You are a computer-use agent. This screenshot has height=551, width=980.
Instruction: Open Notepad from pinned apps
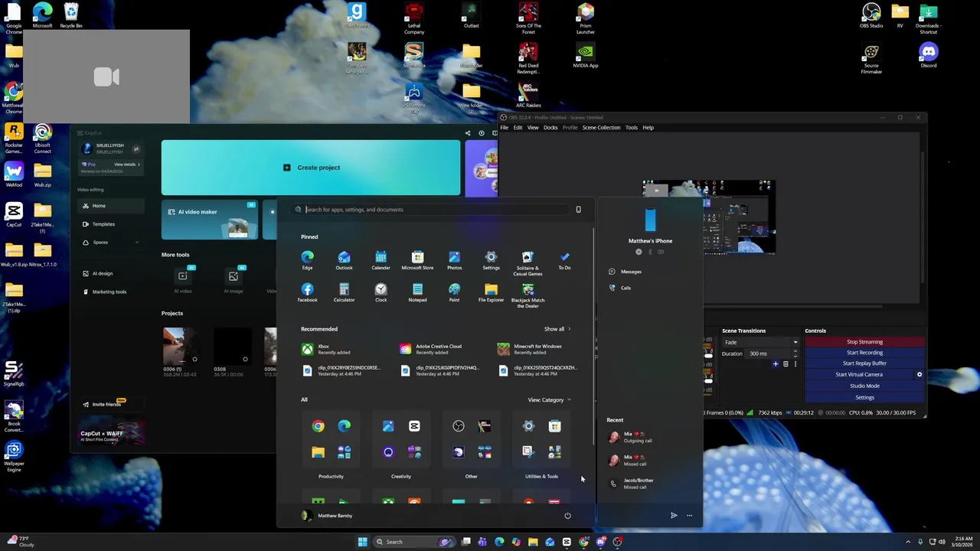click(417, 292)
